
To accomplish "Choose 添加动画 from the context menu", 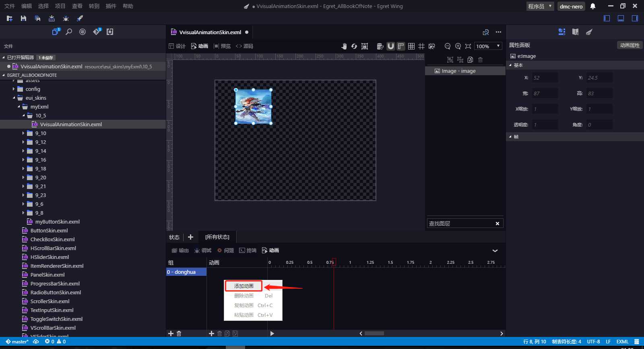I will (x=244, y=286).
